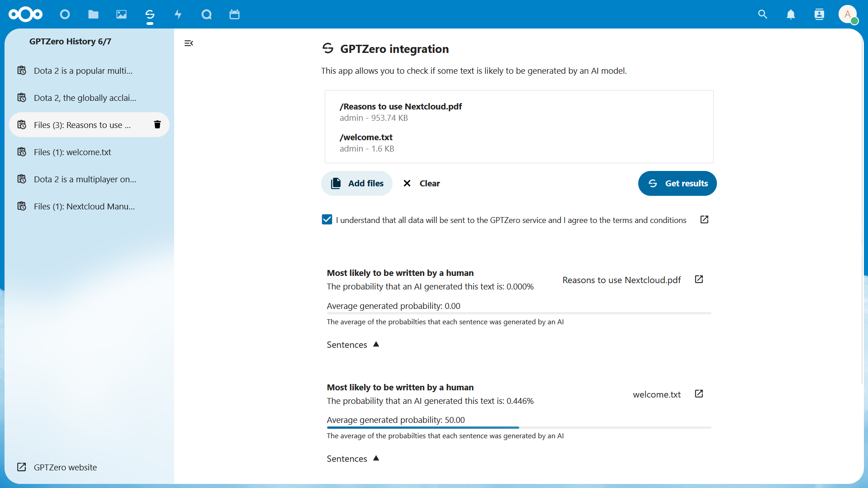Screen dimensions: 868x488
Task: Select '/Reasons to use Nextcloud.pdf' file entry
Action: point(401,112)
